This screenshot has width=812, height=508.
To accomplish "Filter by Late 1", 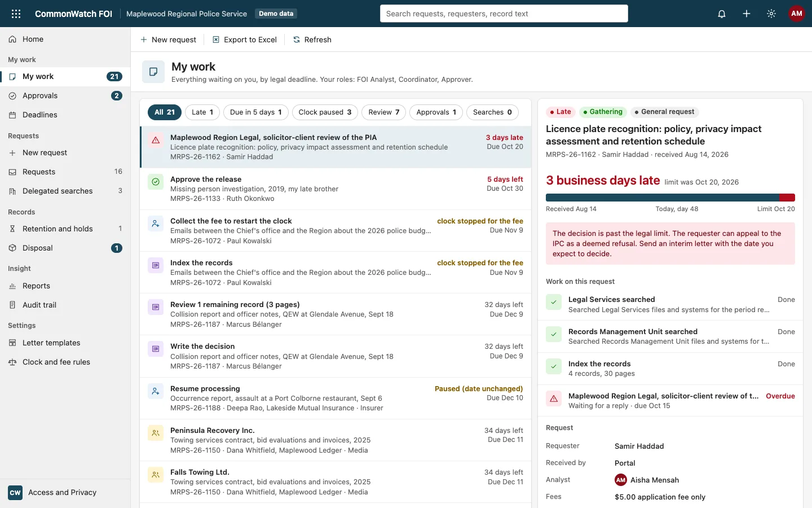I will coord(202,112).
